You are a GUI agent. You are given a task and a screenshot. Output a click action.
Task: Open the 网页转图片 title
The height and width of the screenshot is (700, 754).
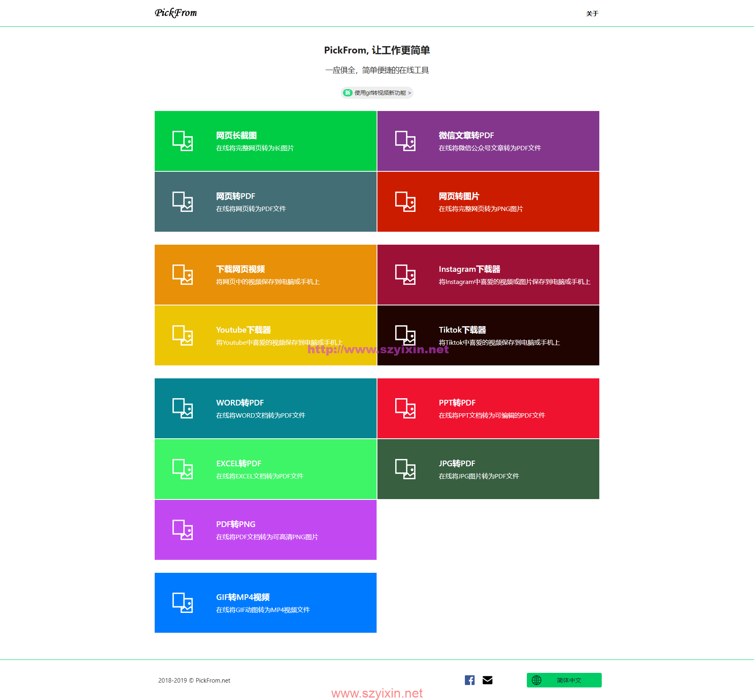point(459,196)
